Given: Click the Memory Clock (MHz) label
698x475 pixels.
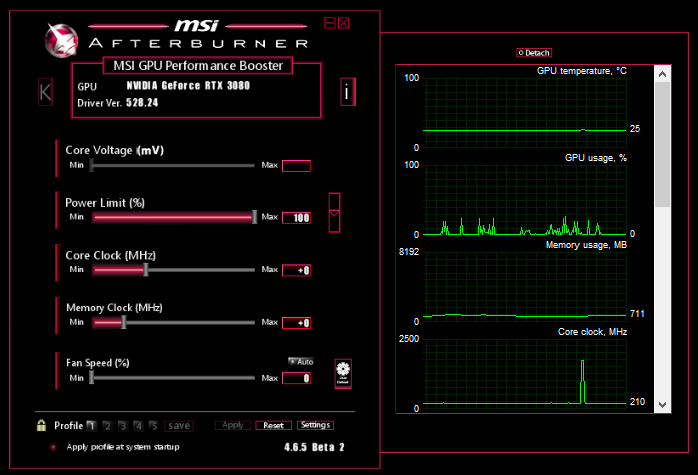Looking at the screenshot, I should (114, 308).
